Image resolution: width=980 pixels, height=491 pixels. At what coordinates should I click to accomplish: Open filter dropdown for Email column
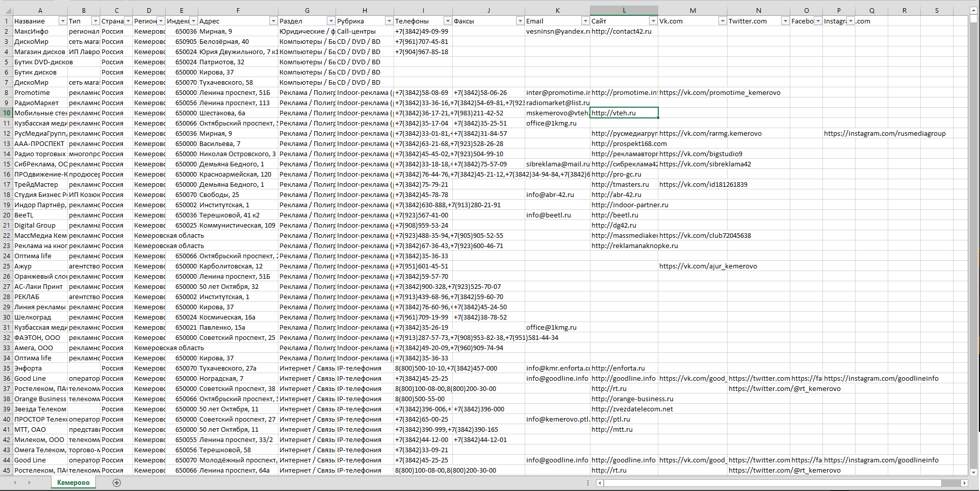(x=585, y=21)
